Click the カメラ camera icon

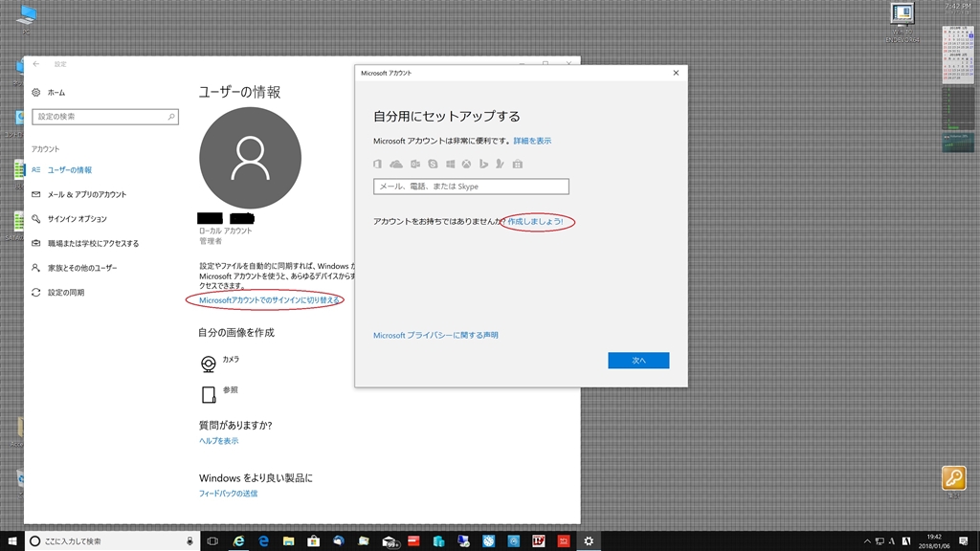208,364
